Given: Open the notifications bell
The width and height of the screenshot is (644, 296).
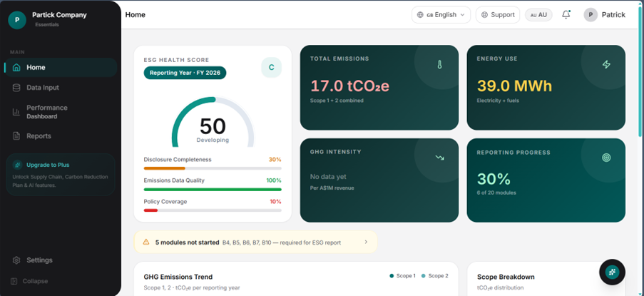Looking at the screenshot, I should [566, 15].
